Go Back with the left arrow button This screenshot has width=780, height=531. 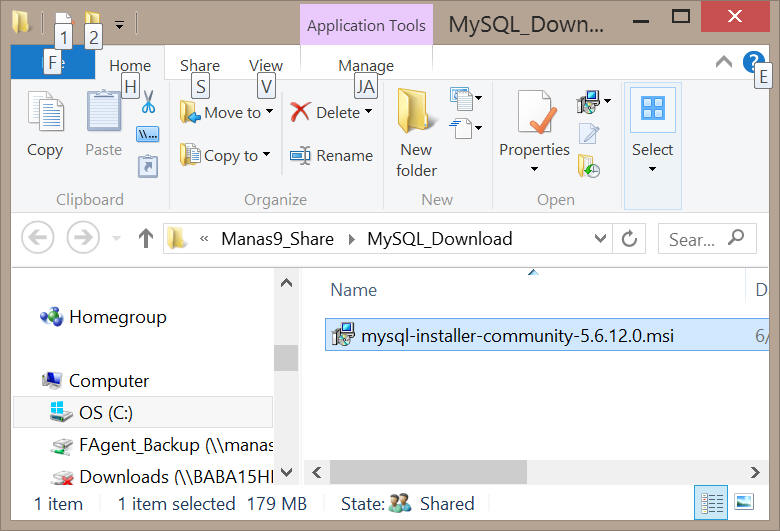38,237
